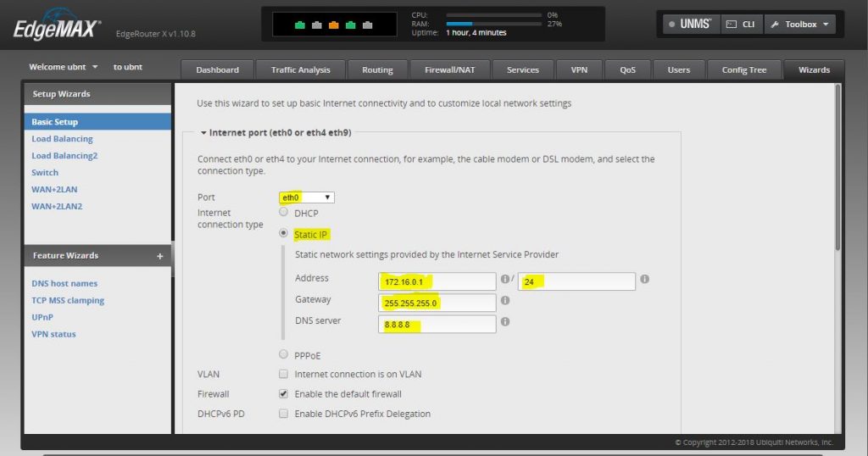Click the uptime '1 hour, 4 minutes' text
The height and width of the screenshot is (456, 868).
[x=476, y=33]
